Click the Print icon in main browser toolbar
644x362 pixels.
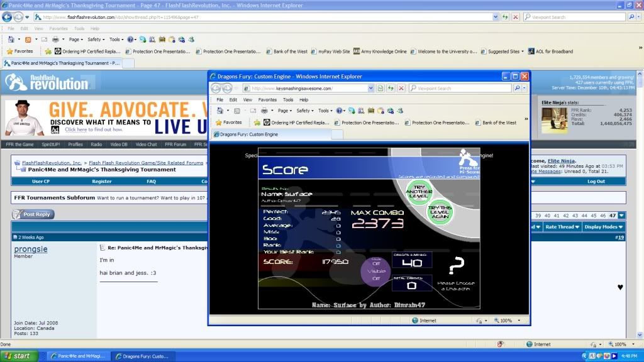(x=56, y=39)
